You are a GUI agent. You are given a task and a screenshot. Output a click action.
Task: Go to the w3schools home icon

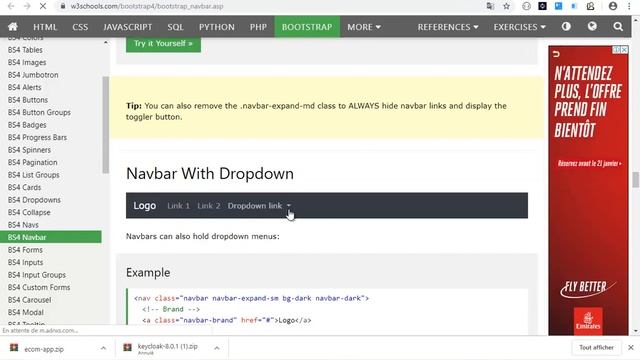click(x=13, y=27)
